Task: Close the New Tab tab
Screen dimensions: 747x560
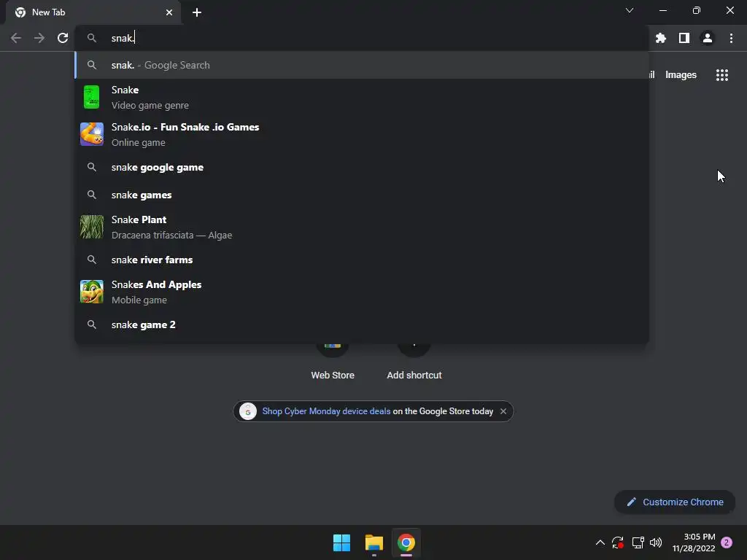Action: coord(169,12)
